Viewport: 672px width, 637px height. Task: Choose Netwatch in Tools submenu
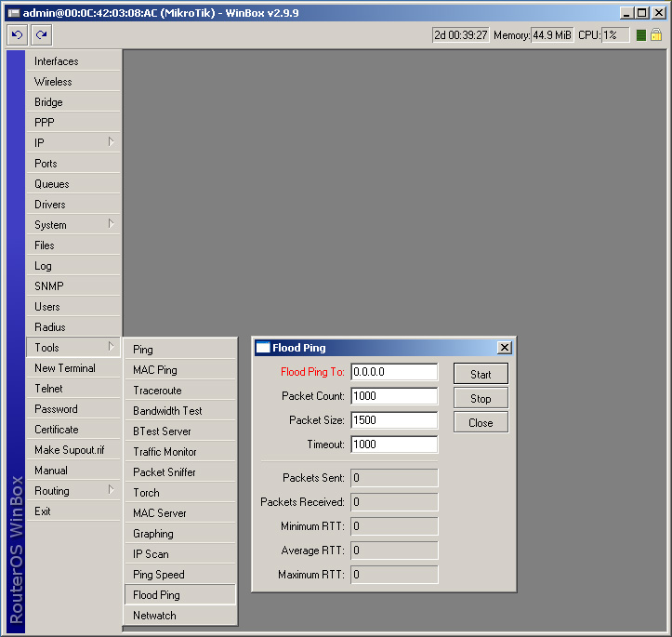pyautogui.click(x=180, y=615)
